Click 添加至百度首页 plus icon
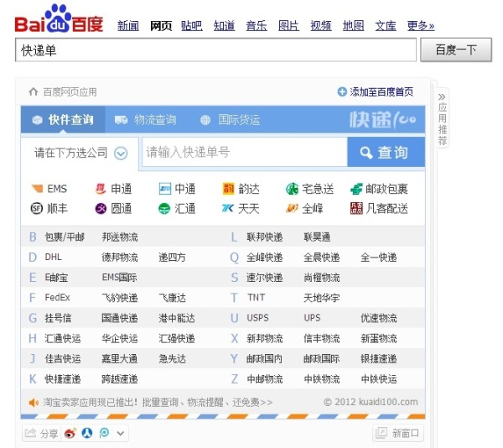503x448 pixels. [x=342, y=91]
